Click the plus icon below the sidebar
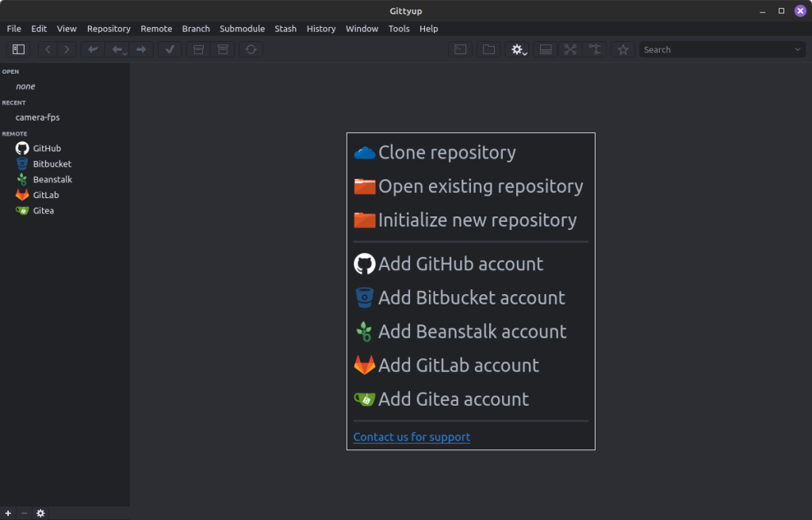812x520 pixels. [x=9, y=513]
